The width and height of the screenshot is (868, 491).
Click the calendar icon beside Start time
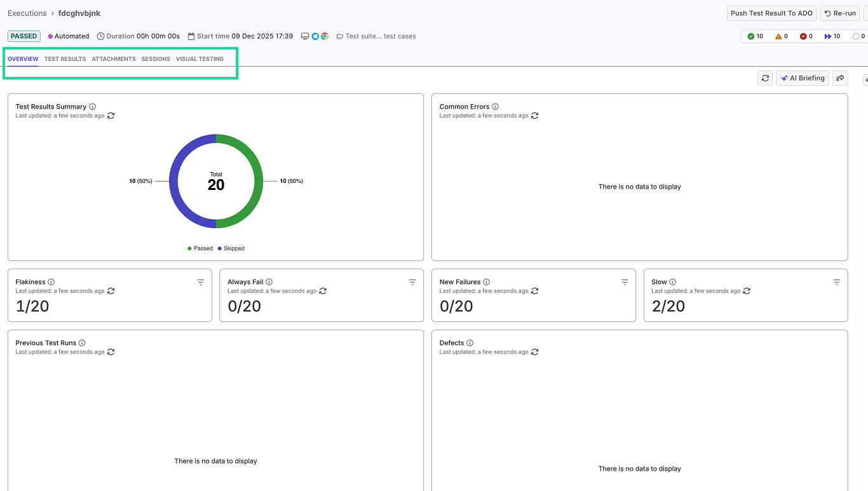point(191,36)
